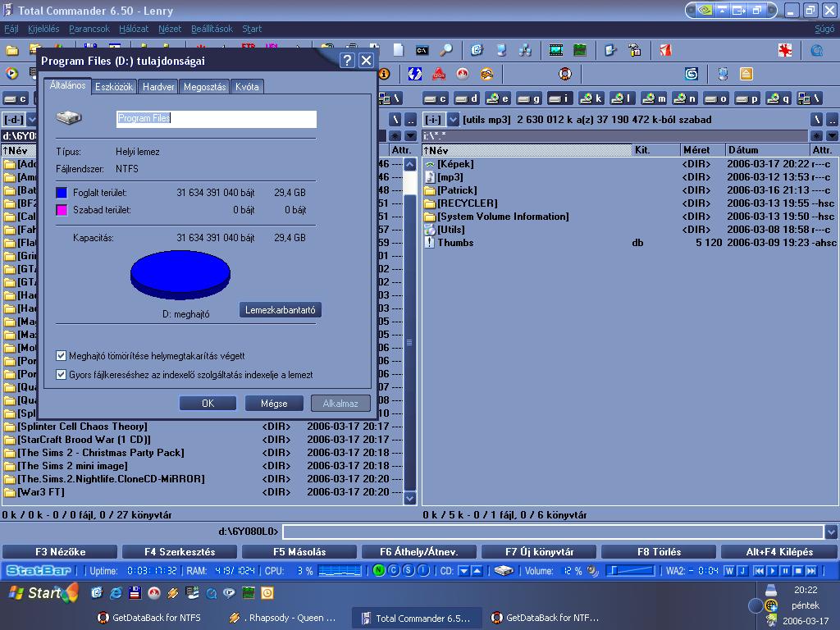
Task: Open left panel favorites star button
Action: click(395, 136)
